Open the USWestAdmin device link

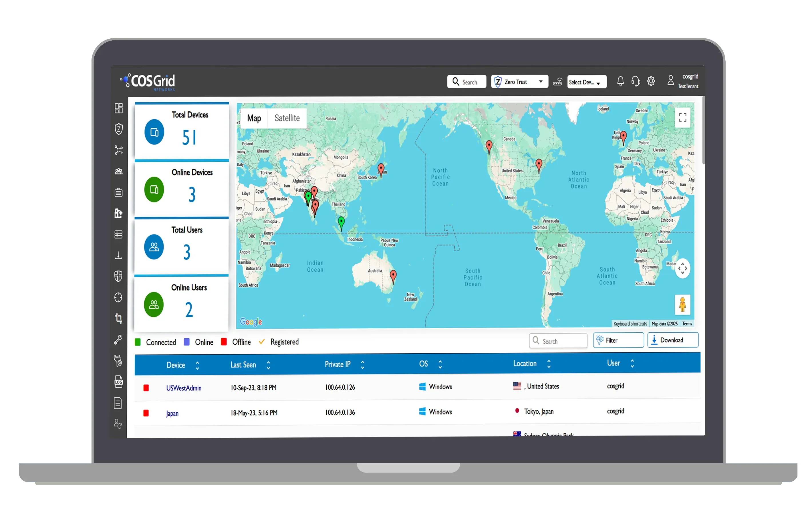tap(183, 388)
